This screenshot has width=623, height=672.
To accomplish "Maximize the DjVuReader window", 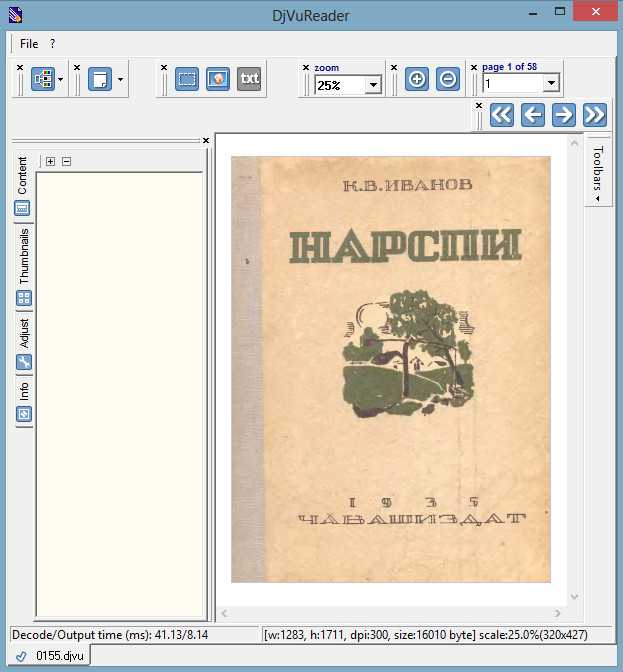I will pos(560,12).
